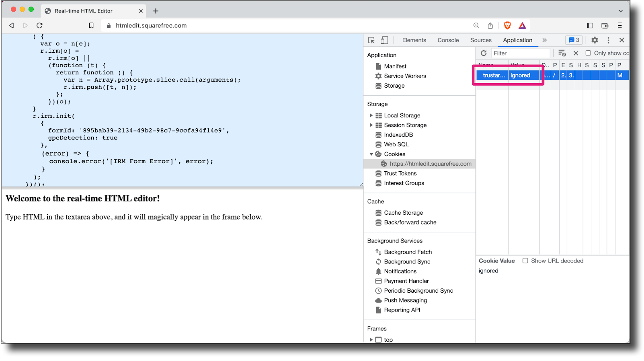Select the Trust Tokens storage item

(400, 173)
